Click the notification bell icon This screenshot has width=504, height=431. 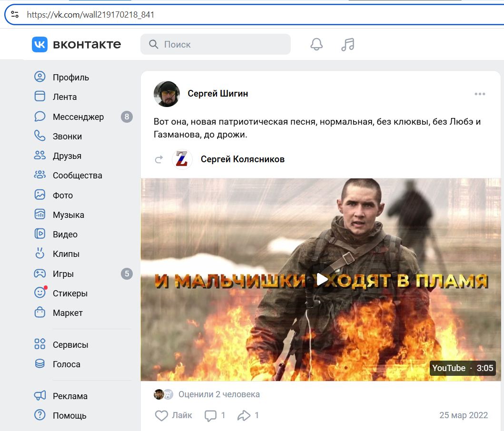[x=316, y=44]
